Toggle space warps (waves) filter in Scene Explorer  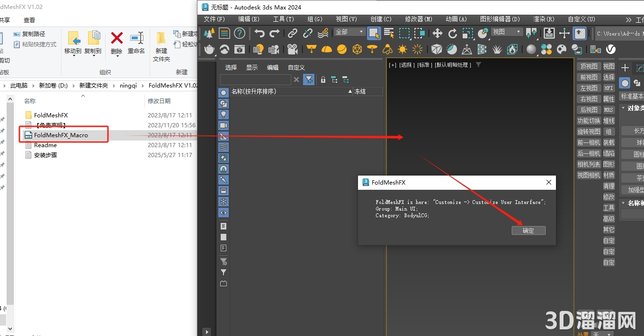tap(224, 147)
